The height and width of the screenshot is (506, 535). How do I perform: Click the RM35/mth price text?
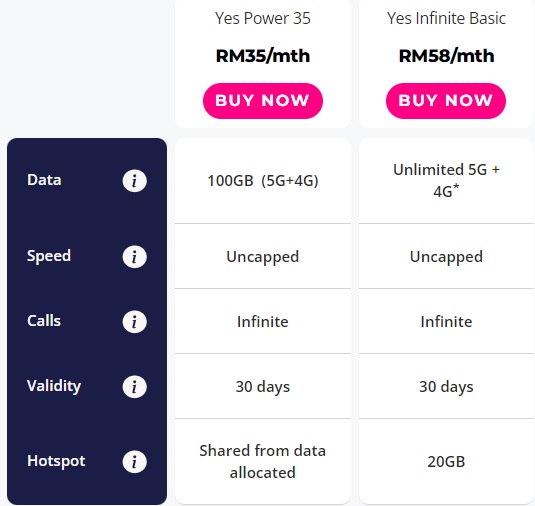pyautogui.click(x=263, y=56)
